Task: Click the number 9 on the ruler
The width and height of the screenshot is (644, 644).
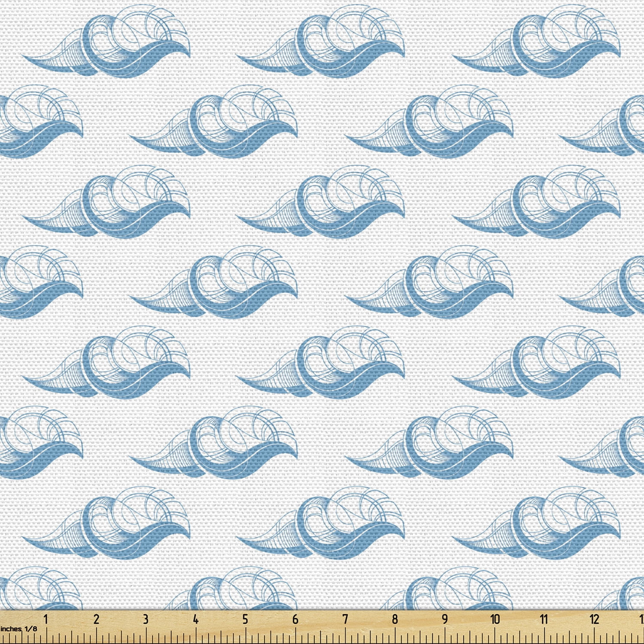Action: pyautogui.click(x=445, y=620)
